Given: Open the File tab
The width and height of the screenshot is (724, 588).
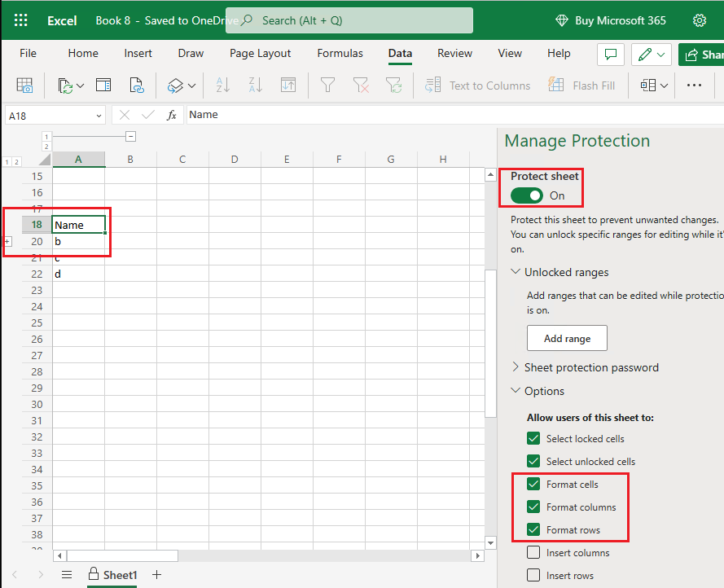Looking at the screenshot, I should pos(28,54).
